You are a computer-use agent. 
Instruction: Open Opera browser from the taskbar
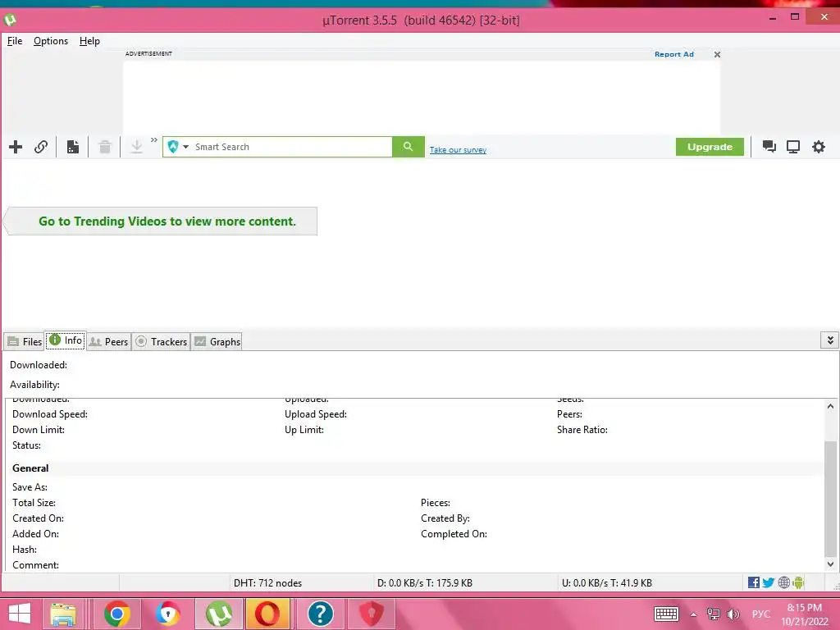(267, 614)
